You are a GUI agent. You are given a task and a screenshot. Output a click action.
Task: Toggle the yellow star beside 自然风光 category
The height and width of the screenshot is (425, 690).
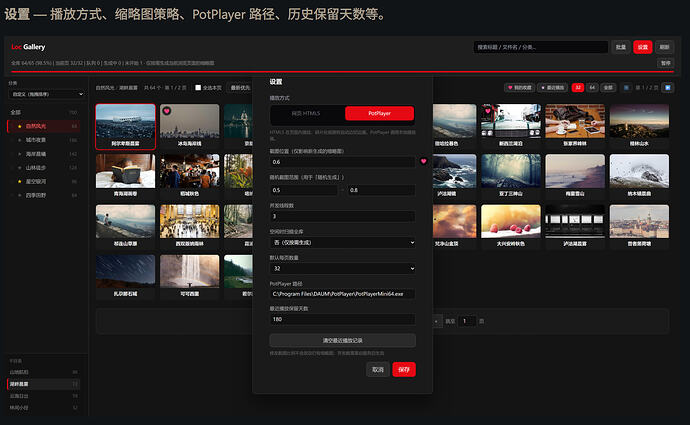pyautogui.click(x=19, y=126)
